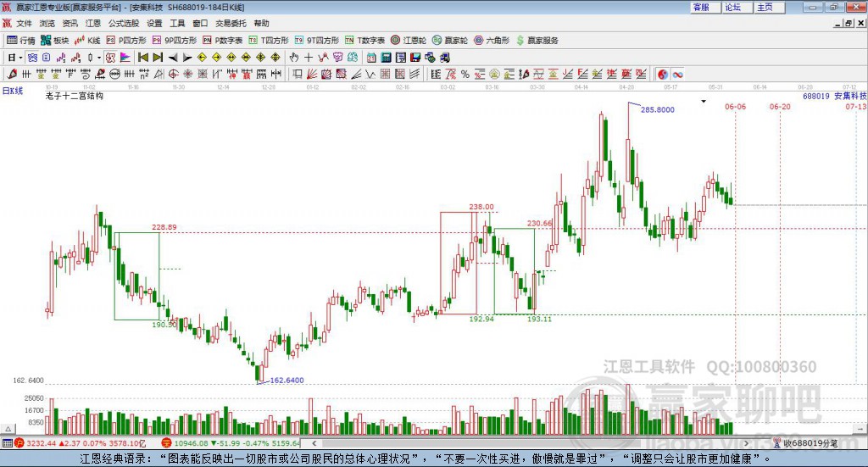Open the 9P四方形 tool

point(175,41)
